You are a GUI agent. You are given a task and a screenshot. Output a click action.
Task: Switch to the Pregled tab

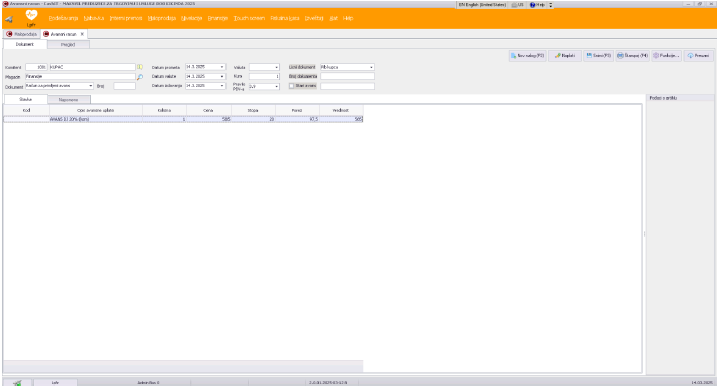pos(68,45)
